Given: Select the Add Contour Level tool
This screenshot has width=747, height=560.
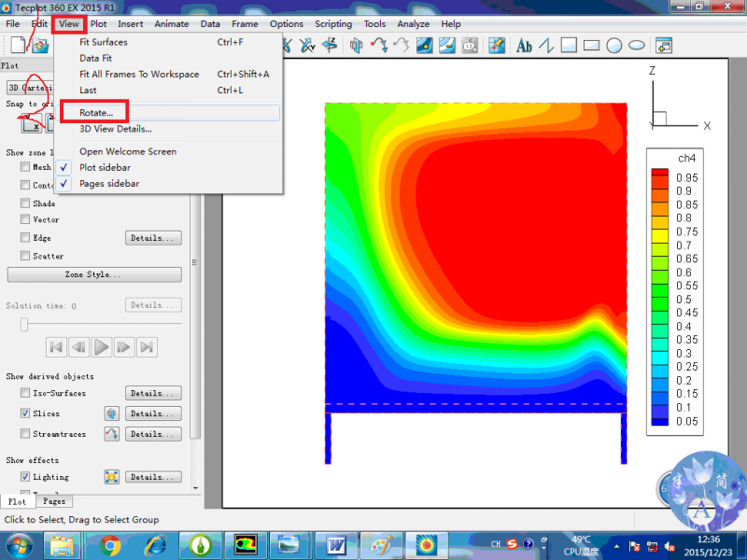Looking at the screenshot, I should (425, 46).
